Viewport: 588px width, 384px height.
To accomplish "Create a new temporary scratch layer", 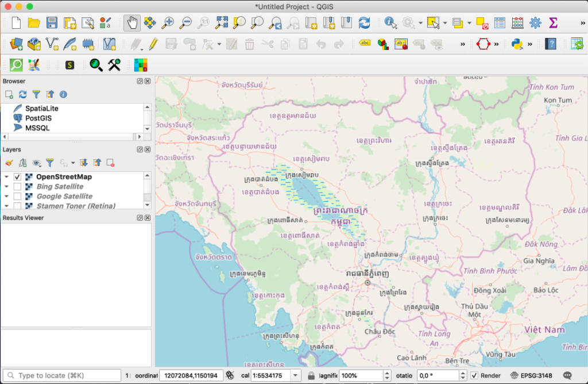I will pyautogui.click(x=88, y=44).
